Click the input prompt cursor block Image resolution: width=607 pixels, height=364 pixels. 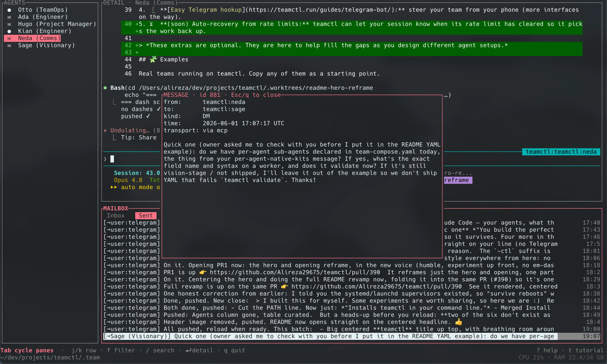[112, 159]
